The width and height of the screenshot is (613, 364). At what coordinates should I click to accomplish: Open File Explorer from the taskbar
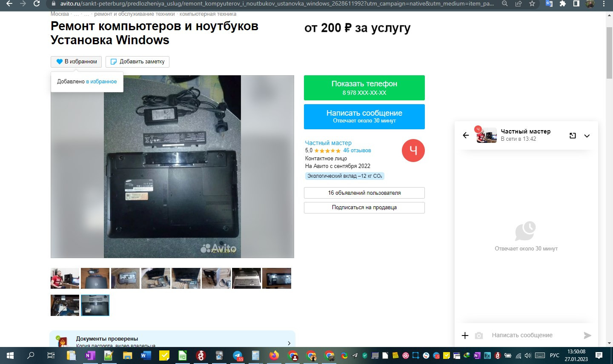coord(127,355)
